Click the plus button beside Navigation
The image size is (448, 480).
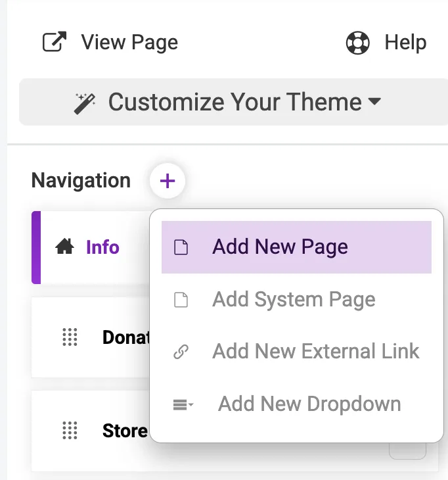click(x=168, y=181)
